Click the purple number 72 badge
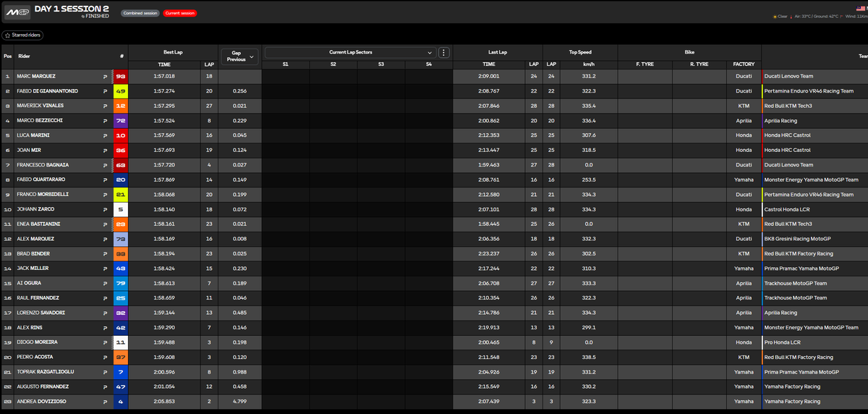Screen dimensions: 868x414 (121, 121)
